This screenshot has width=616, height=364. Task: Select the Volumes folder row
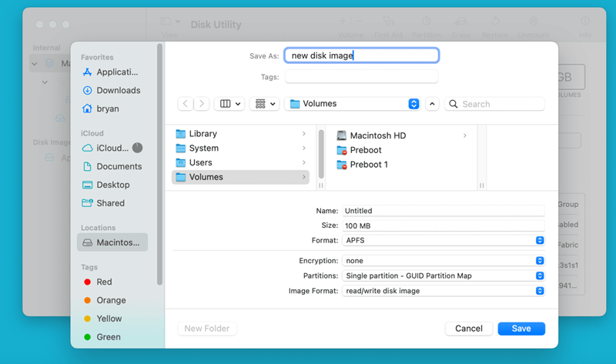pos(240,177)
